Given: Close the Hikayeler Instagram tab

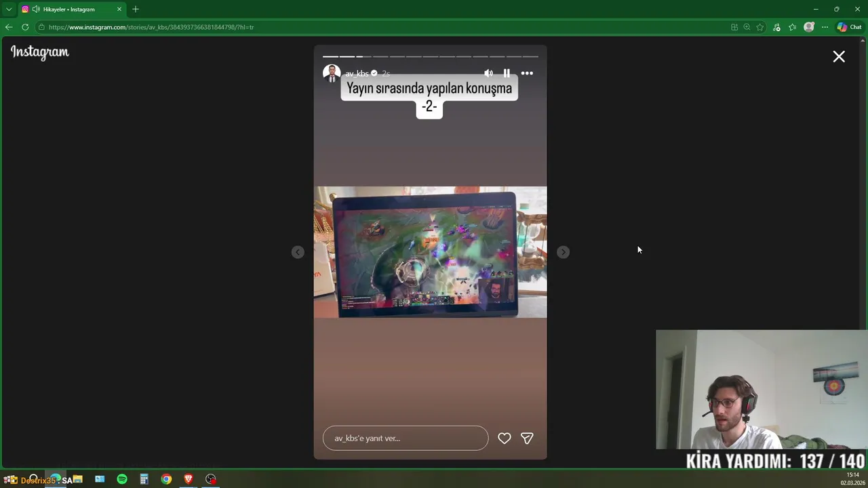Looking at the screenshot, I should coord(119,9).
